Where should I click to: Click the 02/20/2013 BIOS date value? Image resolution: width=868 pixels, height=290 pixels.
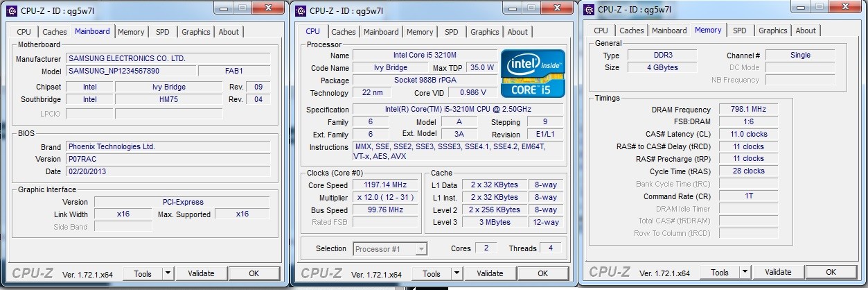(x=168, y=171)
